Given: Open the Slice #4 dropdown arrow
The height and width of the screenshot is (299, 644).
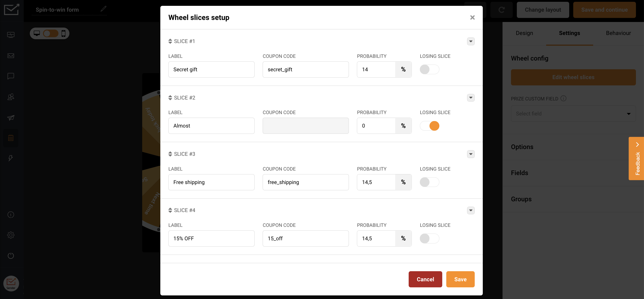Looking at the screenshot, I should (471, 210).
